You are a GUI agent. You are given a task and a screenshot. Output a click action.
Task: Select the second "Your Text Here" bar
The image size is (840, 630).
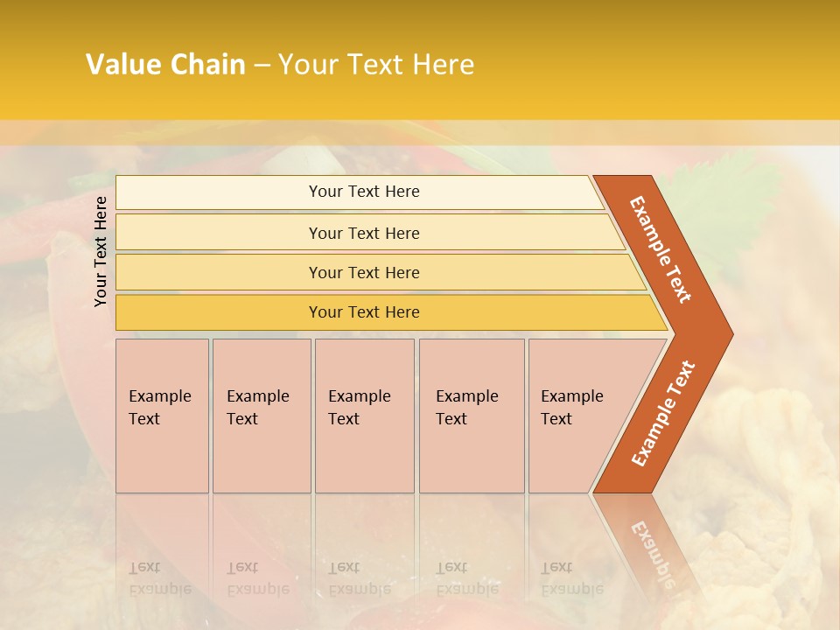(x=364, y=233)
